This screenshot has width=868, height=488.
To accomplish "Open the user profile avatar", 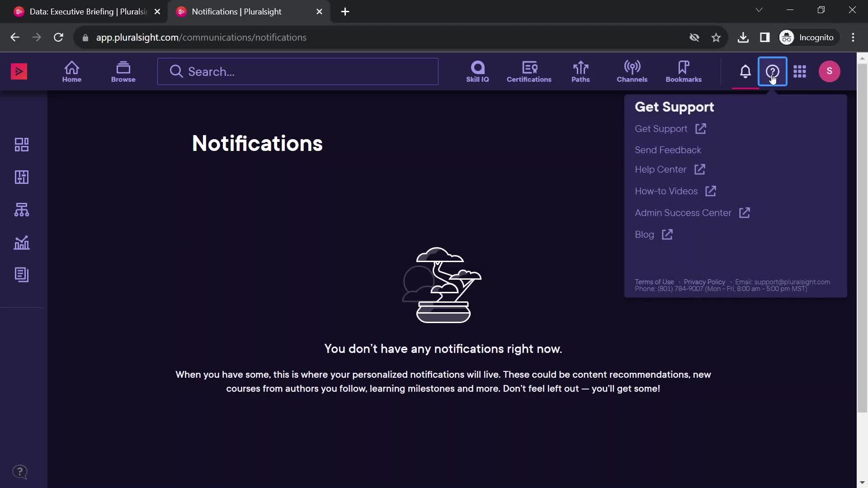I will click(829, 71).
